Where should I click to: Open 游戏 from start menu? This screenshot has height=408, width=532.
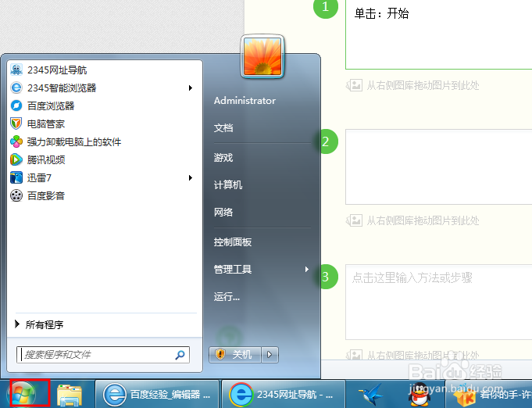pyautogui.click(x=223, y=158)
